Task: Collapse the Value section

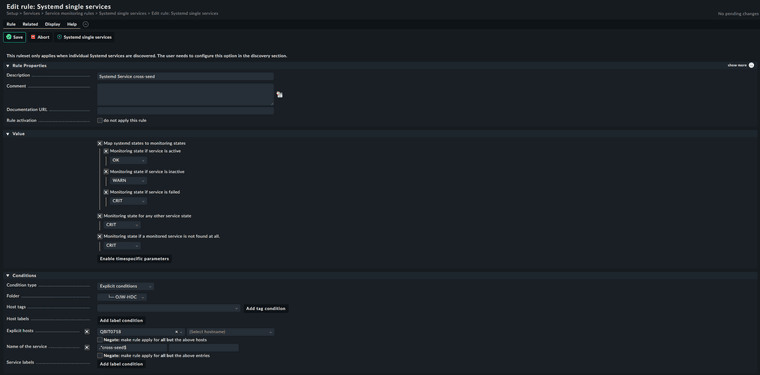Action: pos(8,134)
